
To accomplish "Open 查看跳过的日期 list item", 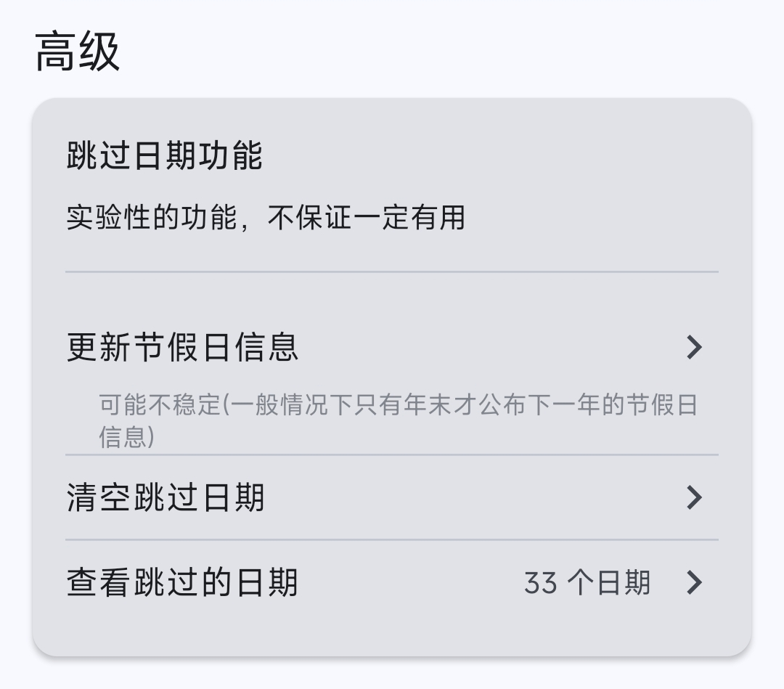I will (182, 582).
